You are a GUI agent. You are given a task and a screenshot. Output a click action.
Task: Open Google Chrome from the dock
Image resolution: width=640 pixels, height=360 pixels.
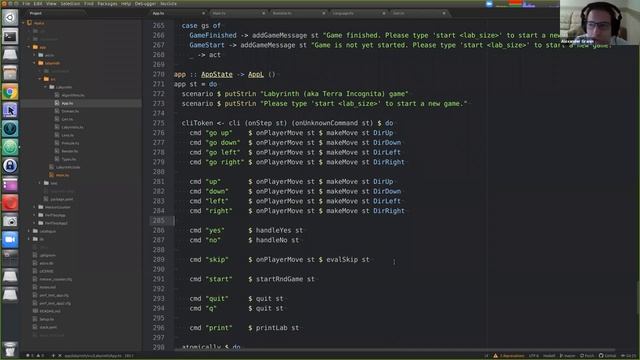coord(10,92)
